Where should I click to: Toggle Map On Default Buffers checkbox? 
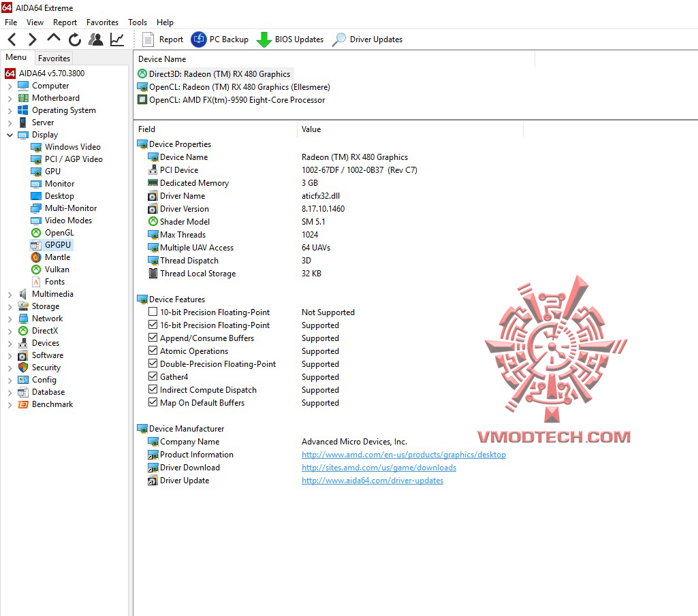pyautogui.click(x=153, y=402)
